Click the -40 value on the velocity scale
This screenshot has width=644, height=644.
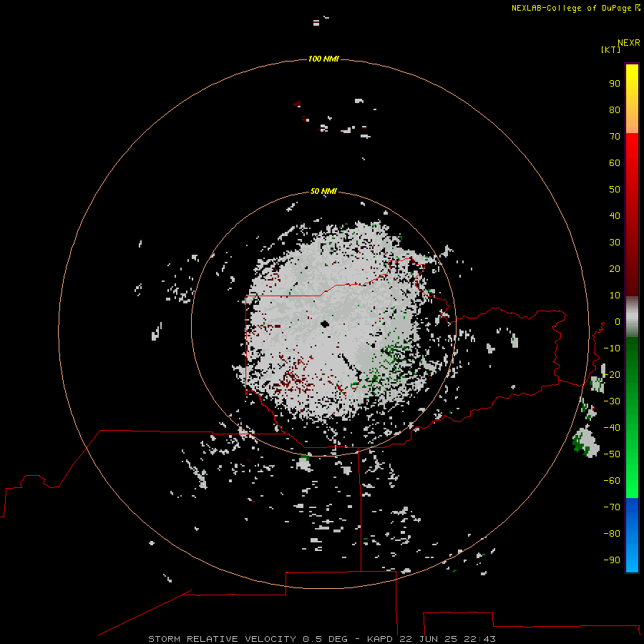tap(612, 428)
